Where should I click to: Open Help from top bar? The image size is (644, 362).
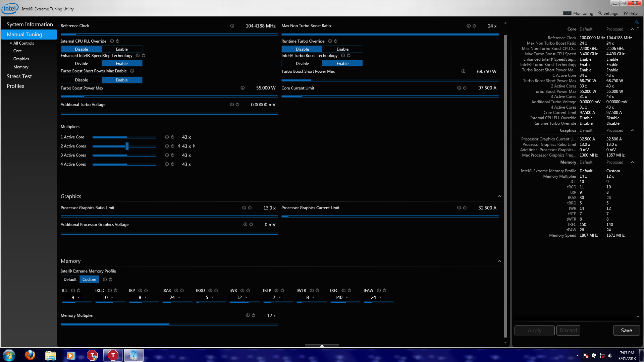631,13
